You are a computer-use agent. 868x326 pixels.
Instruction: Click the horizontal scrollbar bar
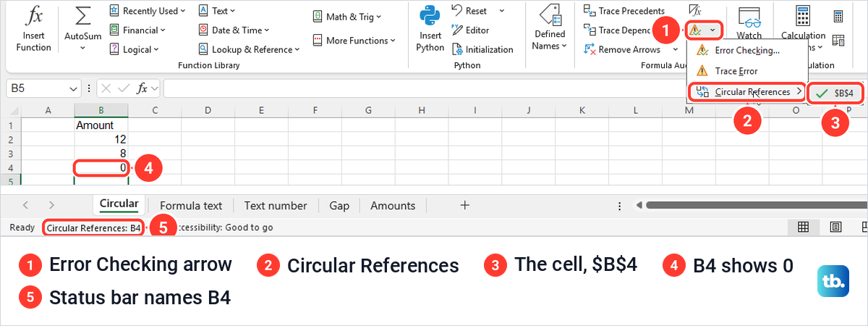pyautogui.click(x=756, y=205)
